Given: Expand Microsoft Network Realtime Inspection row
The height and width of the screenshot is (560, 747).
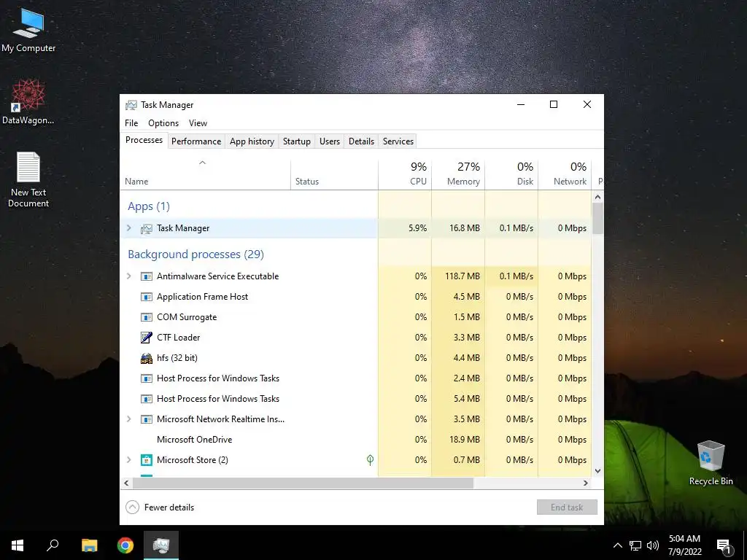Looking at the screenshot, I should coord(128,419).
